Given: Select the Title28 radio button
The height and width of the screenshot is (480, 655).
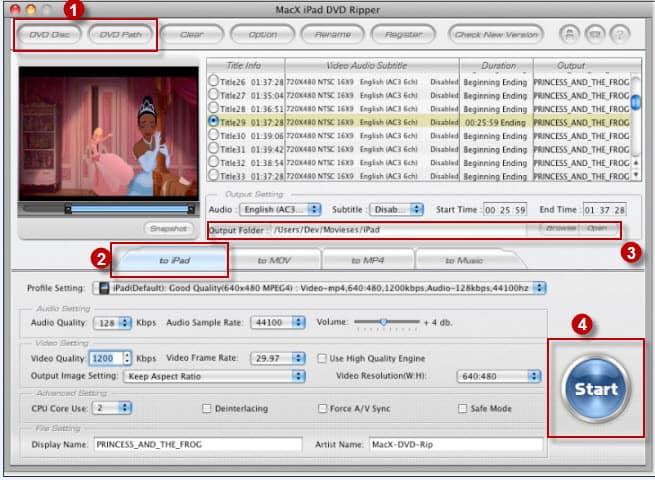Looking at the screenshot, I should tap(213, 107).
